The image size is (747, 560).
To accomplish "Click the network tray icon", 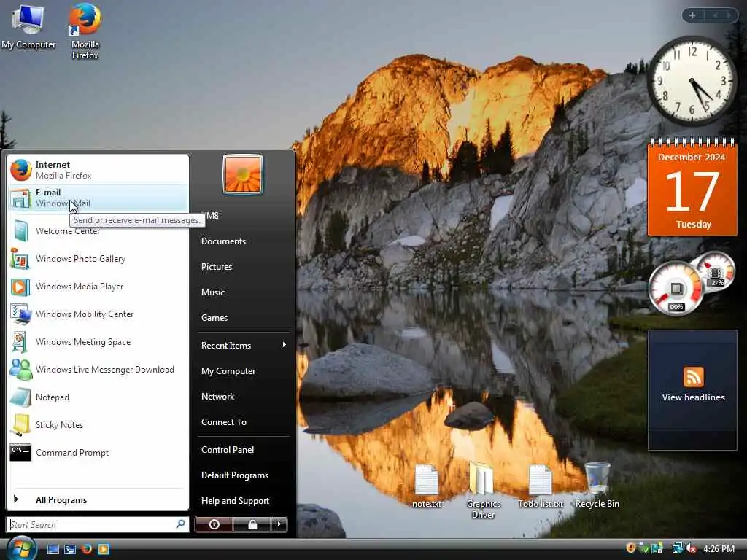I will coord(677,548).
